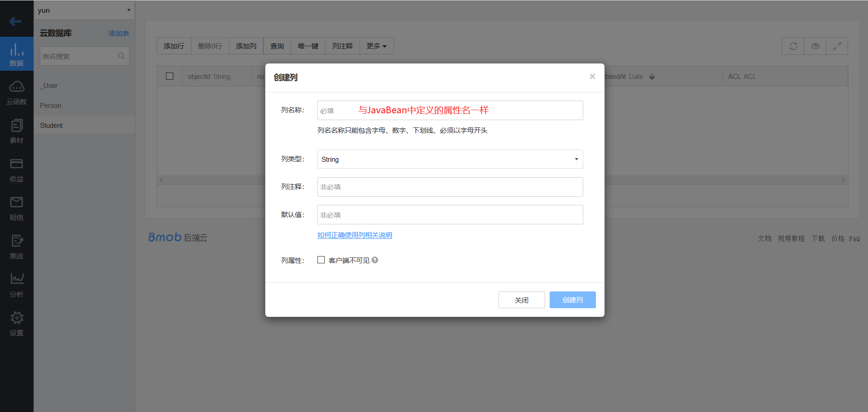The width and height of the screenshot is (868, 412).
Task: Enable the 客户端不可见 checkbox
Action: [321, 260]
